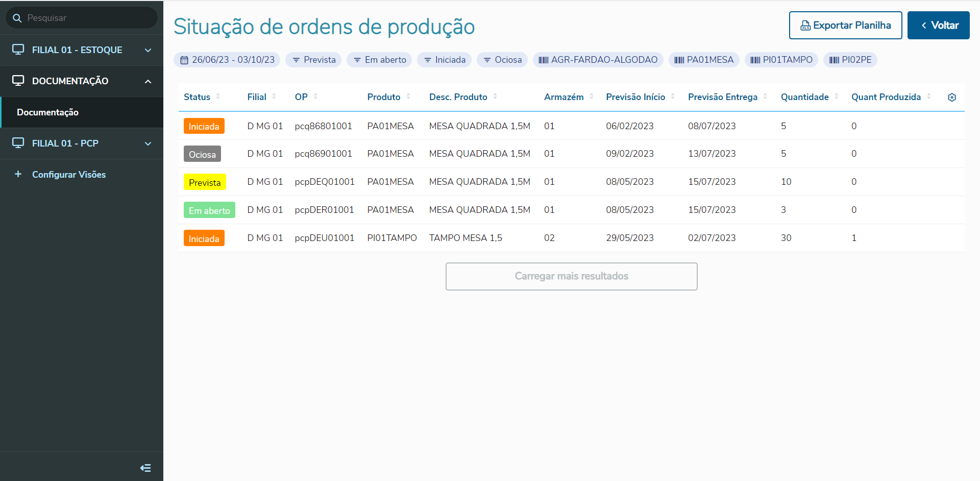Sort by Previsão Entrega column arrows
The height and width of the screenshot is (481, 980).
tap(765, 96)
